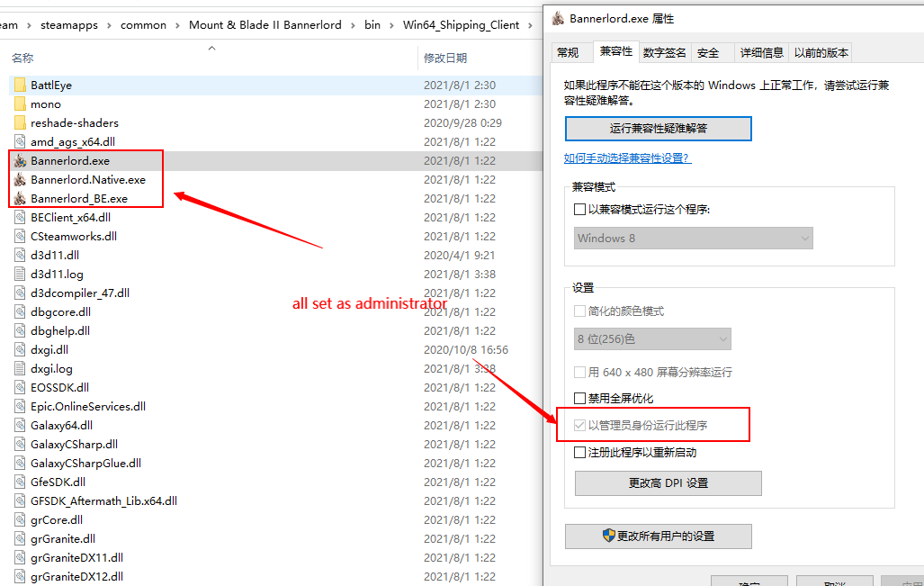
Task: Click 2020/9/28 0:29 date of reshade-shaders
Action: click(462, 122)
